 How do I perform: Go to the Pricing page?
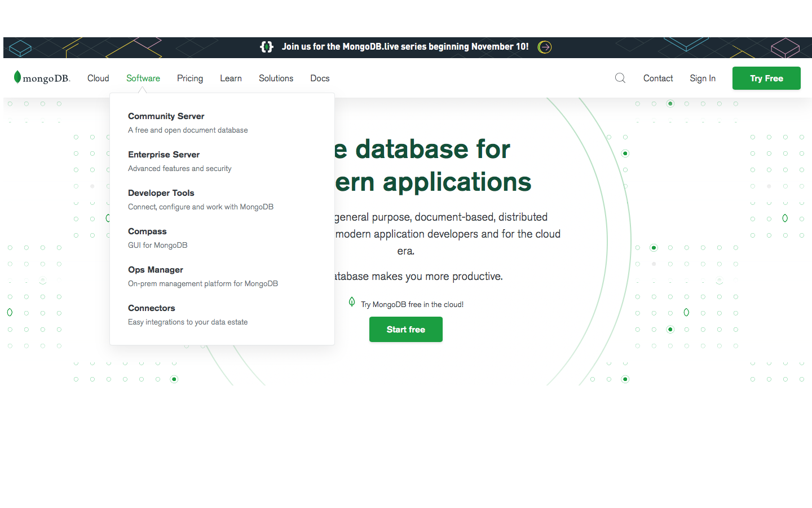click(x=190, y=78)
